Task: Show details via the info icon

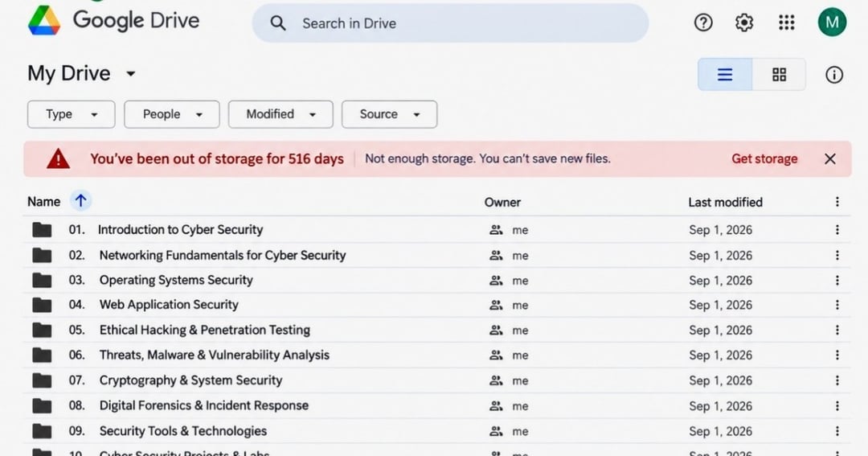Action: pyautogui.click(x=833, y=75)
